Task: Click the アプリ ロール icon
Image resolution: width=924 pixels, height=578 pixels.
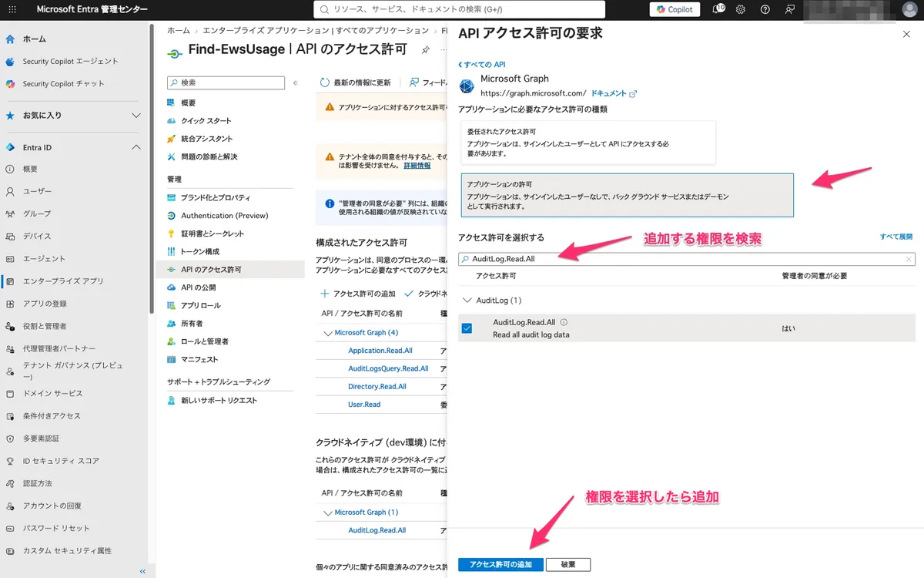Action: tap(172, 305)
